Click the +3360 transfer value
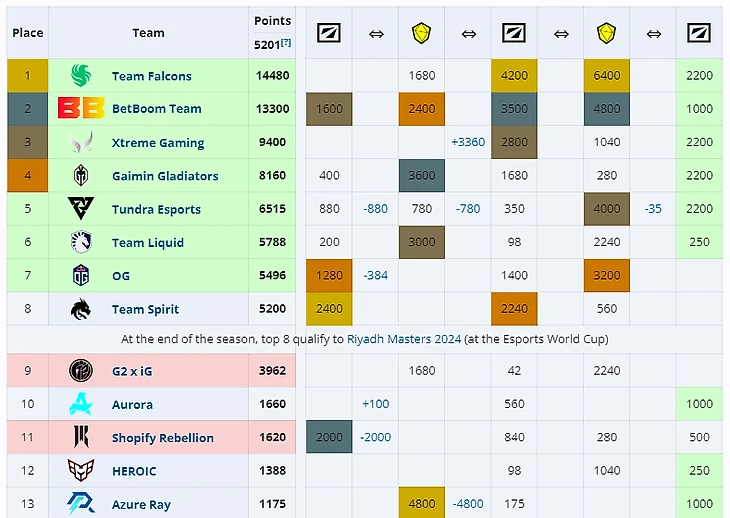 468,142
